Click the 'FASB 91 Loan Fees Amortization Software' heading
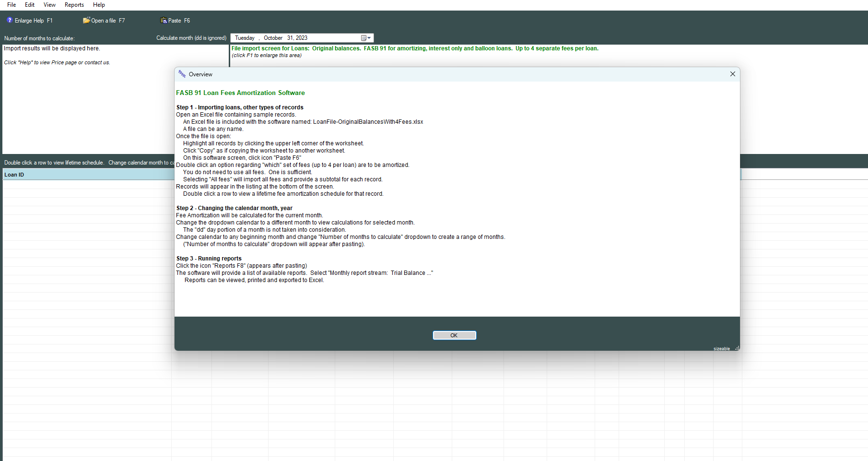This screenshot has height=461, width=868. pyautogui.click(x=240, y=93)
